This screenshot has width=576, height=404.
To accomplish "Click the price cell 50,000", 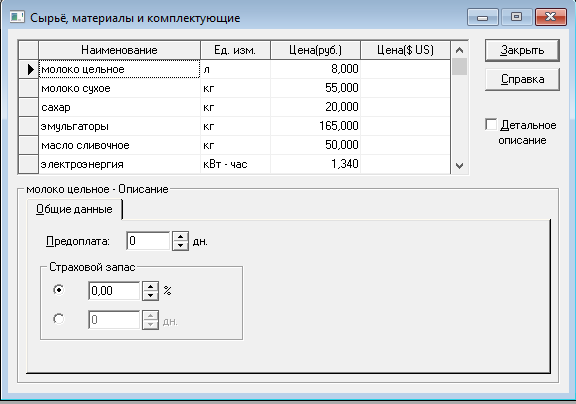I will click(316, 145).
